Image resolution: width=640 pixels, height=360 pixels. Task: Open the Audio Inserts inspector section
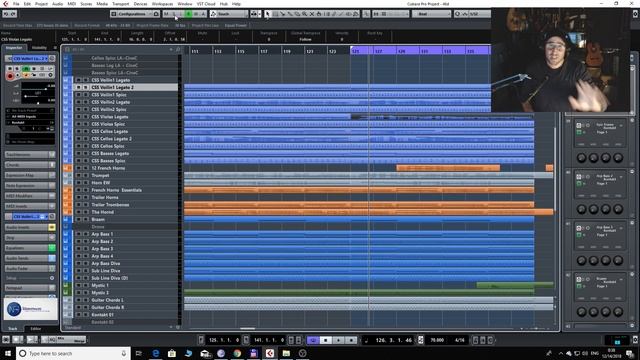point(30,227)
